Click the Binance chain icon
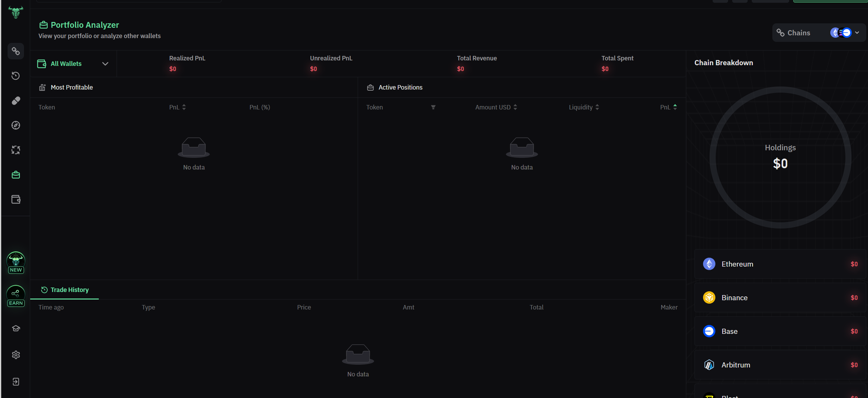Image resolution: width=868 pixels, height=398 pixels. point(709,297)
